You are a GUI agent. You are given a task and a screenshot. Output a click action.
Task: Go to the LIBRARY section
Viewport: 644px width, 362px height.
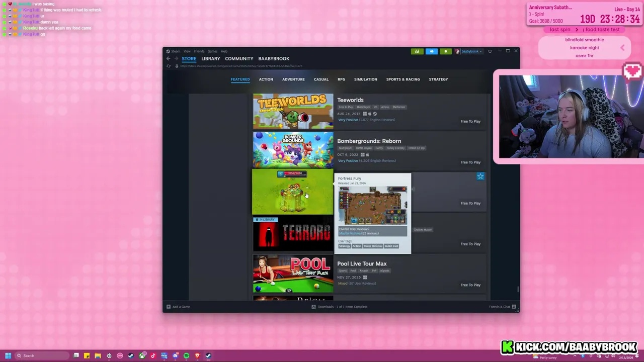(x=211, y=59)
